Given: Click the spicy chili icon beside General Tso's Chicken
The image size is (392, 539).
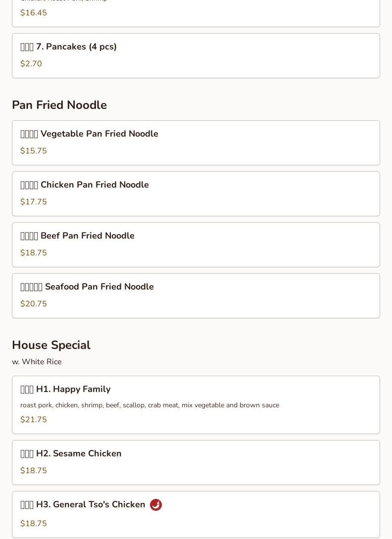Looking at the screenshot, I should pyautogui.click(x=156, y=505).
